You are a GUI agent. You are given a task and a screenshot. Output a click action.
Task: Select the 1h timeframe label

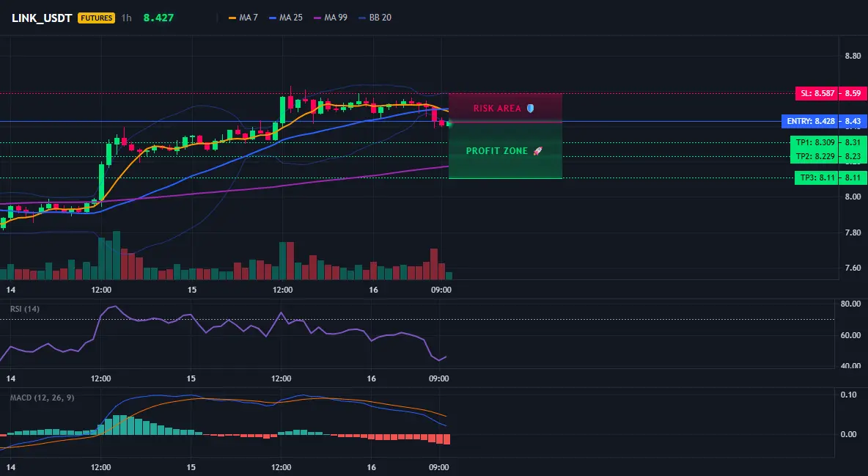[x=126, y=18]
